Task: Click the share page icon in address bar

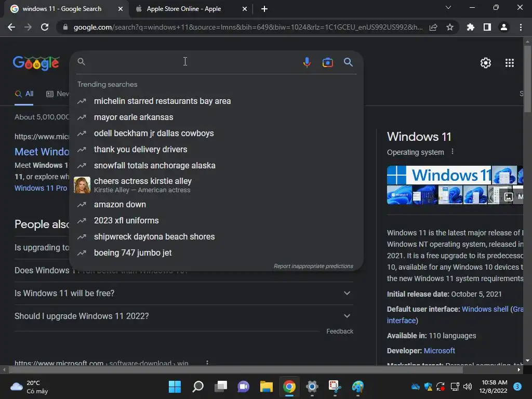Action: (x=433, y=27)
